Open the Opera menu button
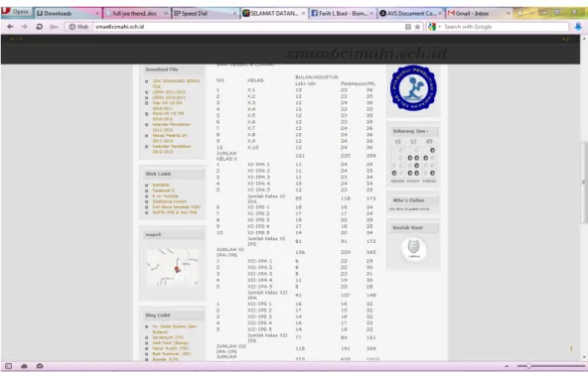 (x=17, y=12)
